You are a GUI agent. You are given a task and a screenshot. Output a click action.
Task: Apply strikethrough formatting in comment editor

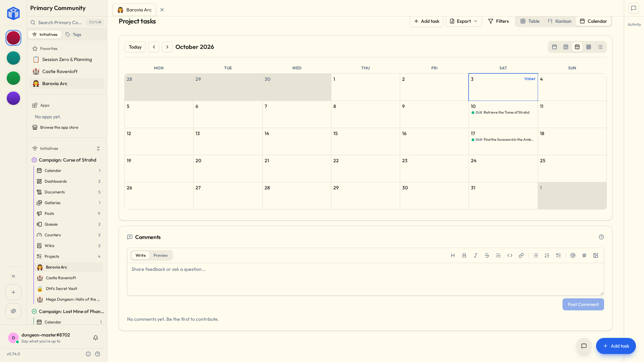(487, 255)
